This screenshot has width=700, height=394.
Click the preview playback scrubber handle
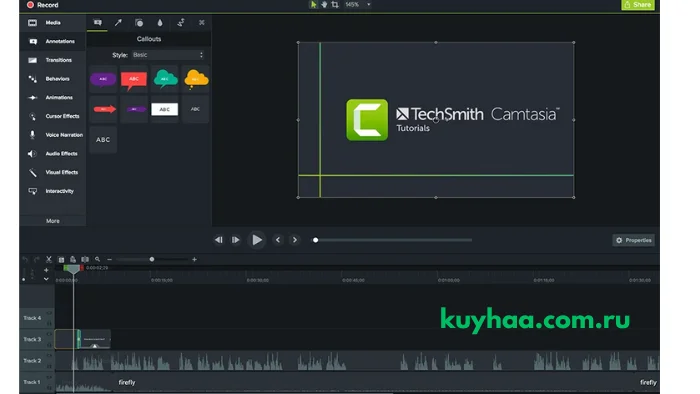tap(315, 240)
